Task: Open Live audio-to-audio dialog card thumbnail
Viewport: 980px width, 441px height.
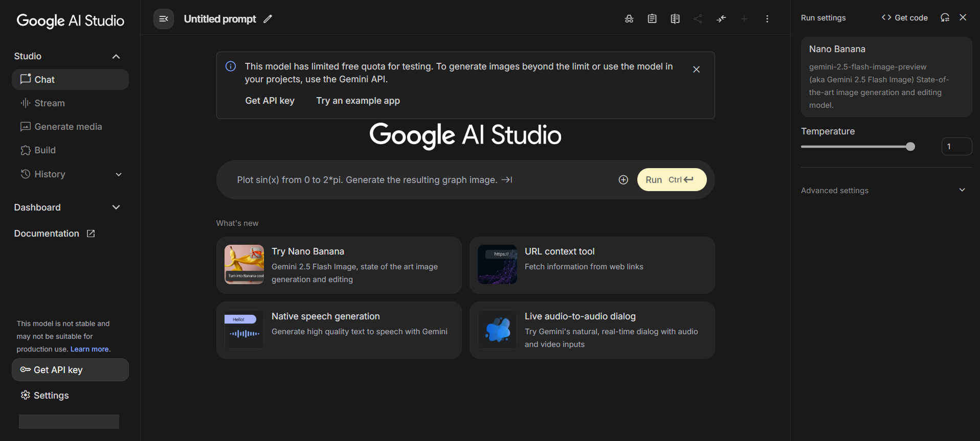Action: coord(498,330)
